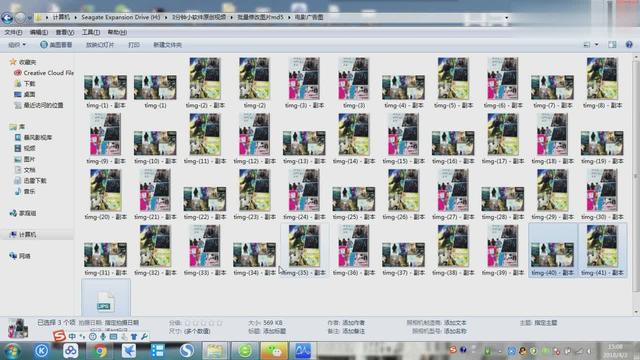Select 计算机 in the sidebar
The image size is (640, 360).
click(x=23, y=235)
